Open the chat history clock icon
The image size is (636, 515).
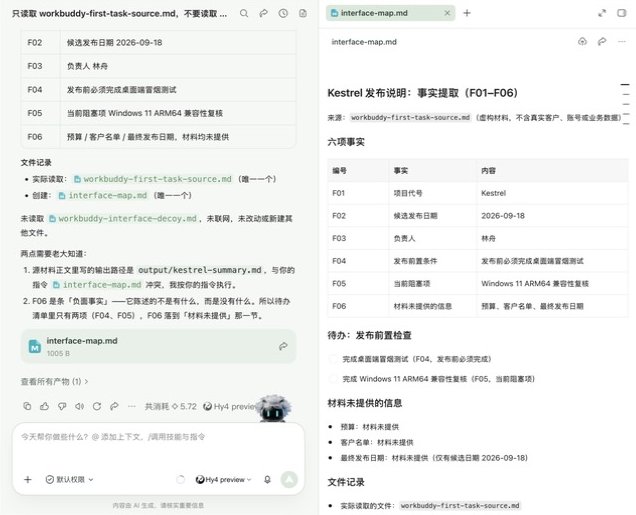pos(283,13)
